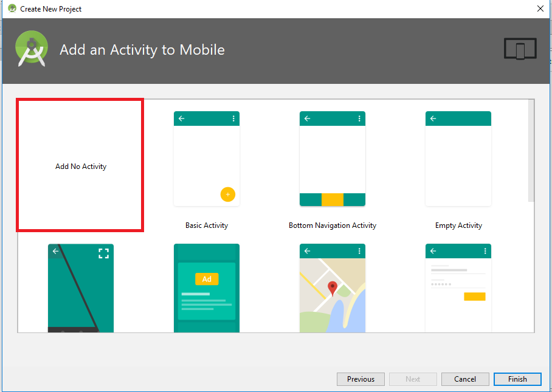The width and height of the screenshot is (552, 392).
Task: Click the yellow Ad badge in preview
Action: pyautogui.click(x=207, y=279)
